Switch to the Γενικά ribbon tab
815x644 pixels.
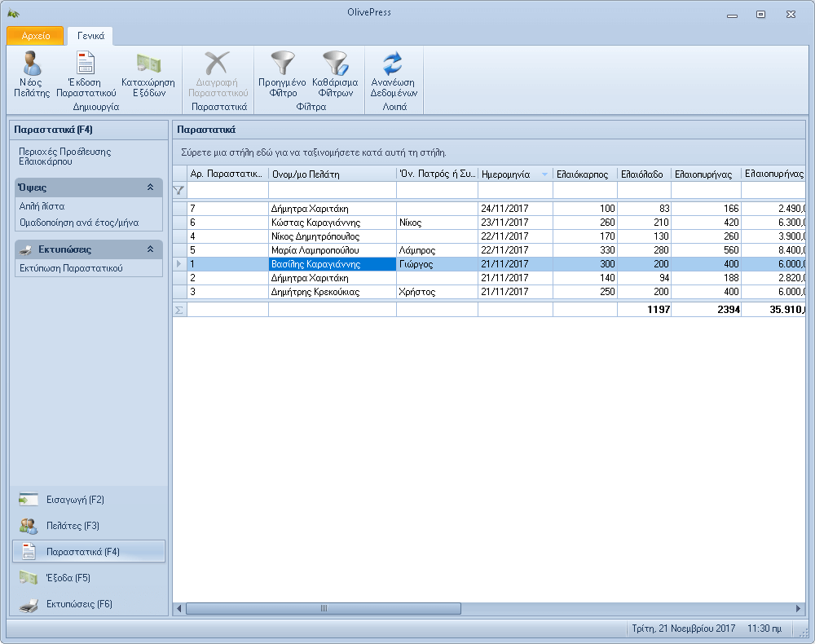coord(90,36)
